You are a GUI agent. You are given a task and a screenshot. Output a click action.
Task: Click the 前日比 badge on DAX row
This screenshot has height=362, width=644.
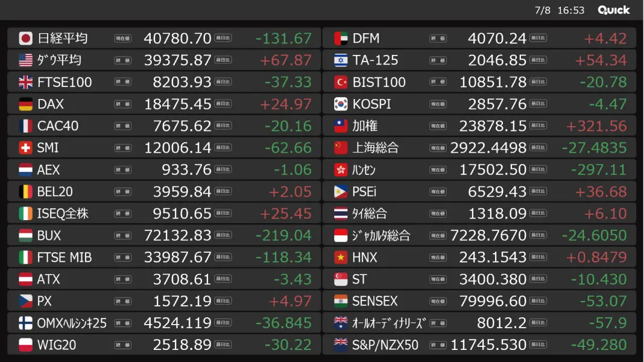point(223,104)
